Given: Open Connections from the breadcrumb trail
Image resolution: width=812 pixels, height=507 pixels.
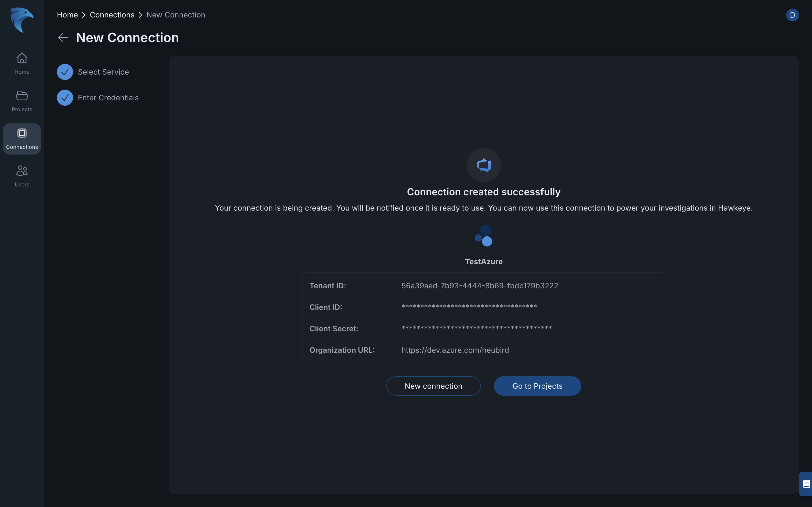Looking at the screenshot, I should [112, 15].
